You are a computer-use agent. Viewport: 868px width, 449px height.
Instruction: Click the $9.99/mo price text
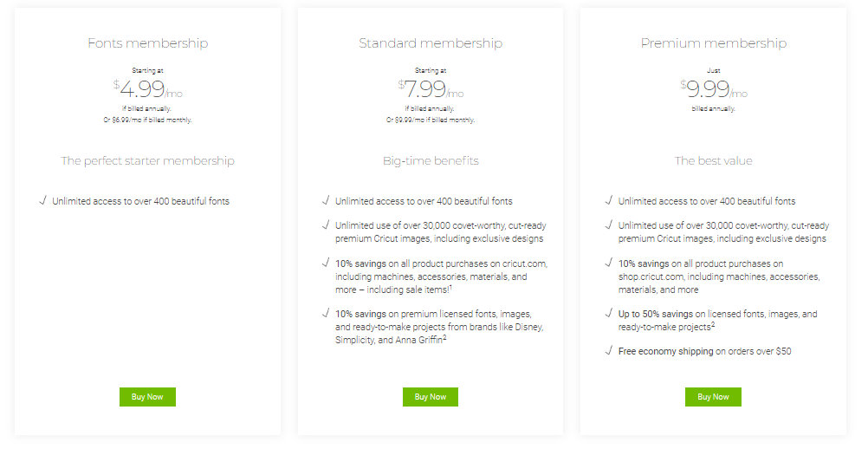tap(714, 88)
